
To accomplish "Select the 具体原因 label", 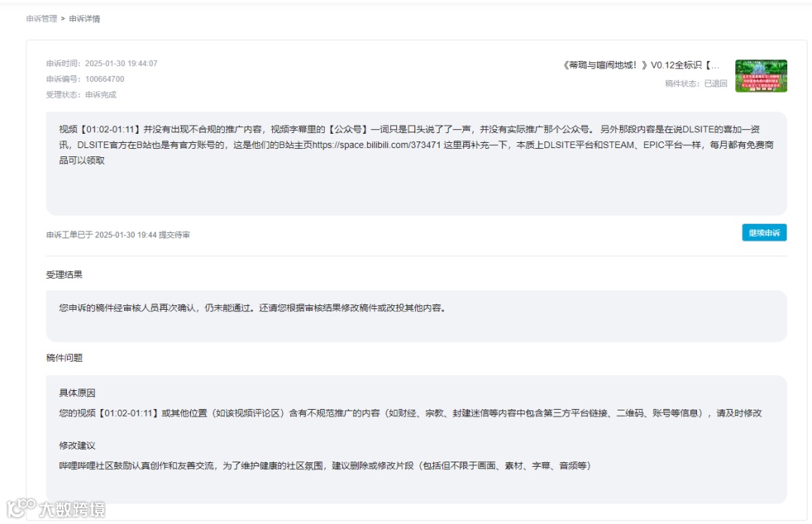I will [x=77, y=392].
